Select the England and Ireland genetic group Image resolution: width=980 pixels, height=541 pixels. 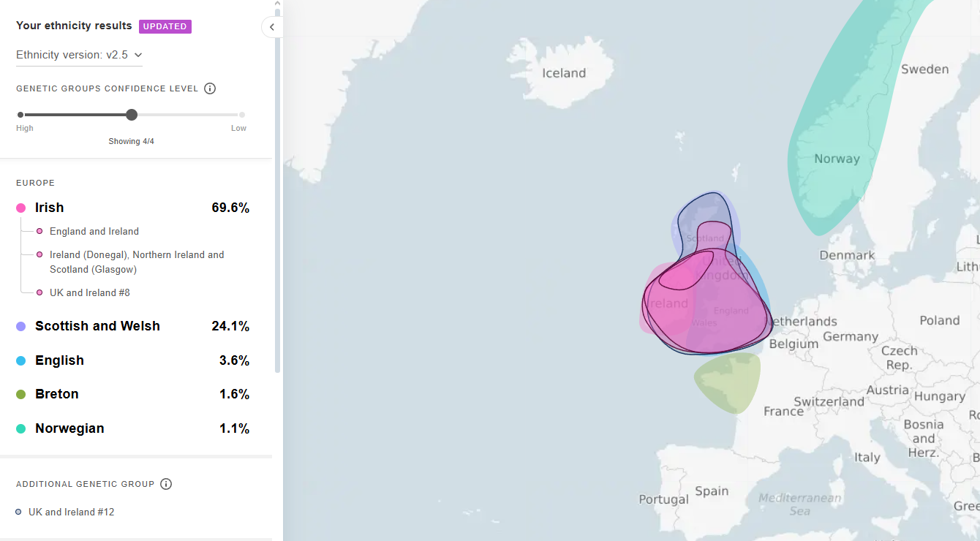point(94,232)
